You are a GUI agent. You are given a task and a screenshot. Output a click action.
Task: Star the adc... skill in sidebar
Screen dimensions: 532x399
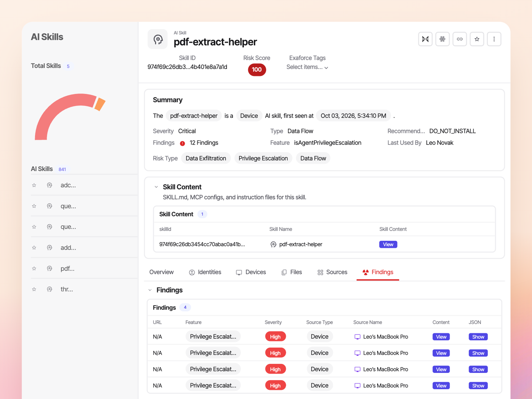(x=34, y=185)
